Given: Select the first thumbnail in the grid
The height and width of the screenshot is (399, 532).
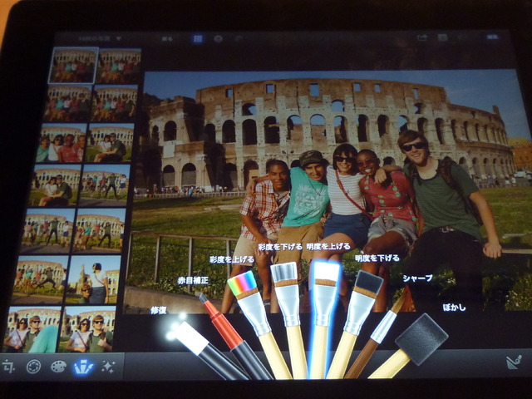Looking at the screenshot, I should [73, 65].
